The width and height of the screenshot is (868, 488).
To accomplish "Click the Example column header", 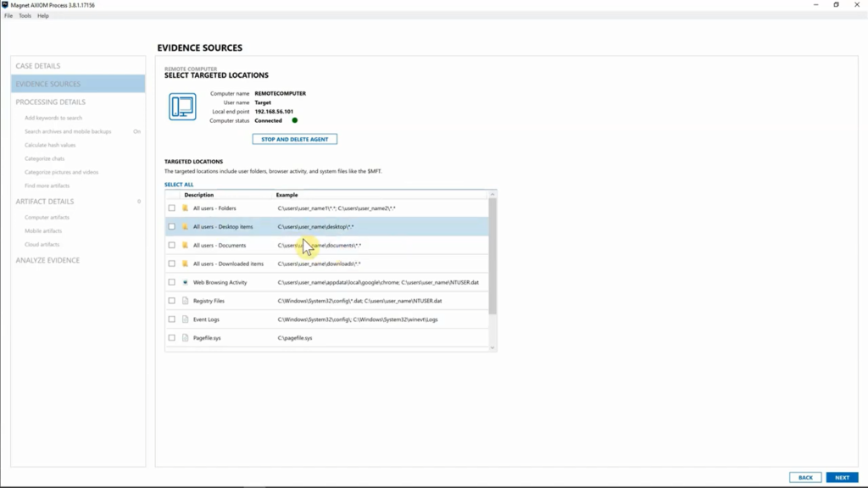I will point(287,195).
